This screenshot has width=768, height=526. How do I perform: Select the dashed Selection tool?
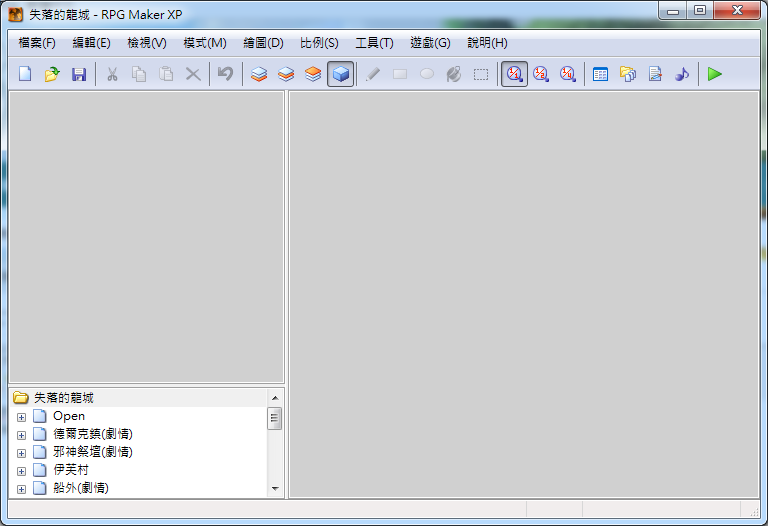(x=481, y=74)
